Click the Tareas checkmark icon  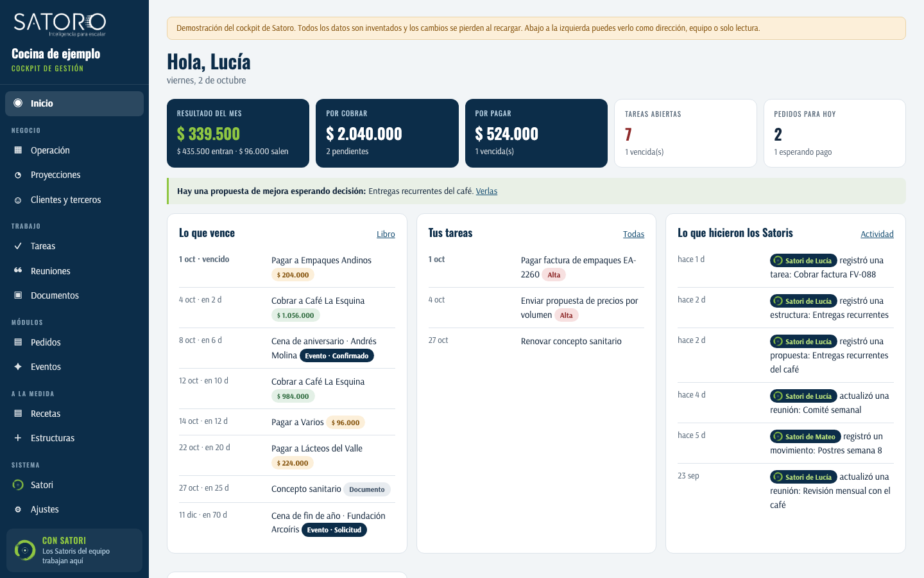click(x=18, y=246)
